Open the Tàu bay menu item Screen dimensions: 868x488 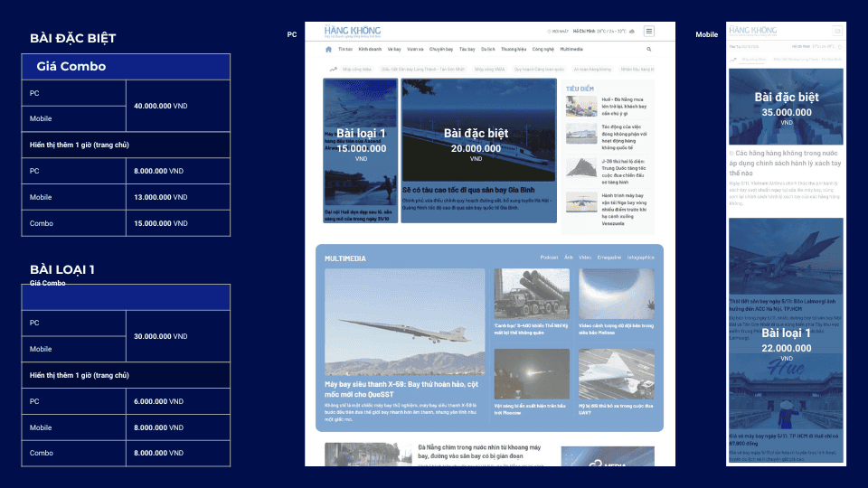tap(467, 49)
